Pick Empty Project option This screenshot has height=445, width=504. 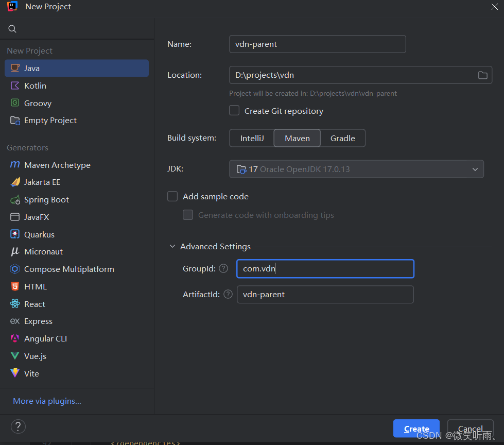77,120
